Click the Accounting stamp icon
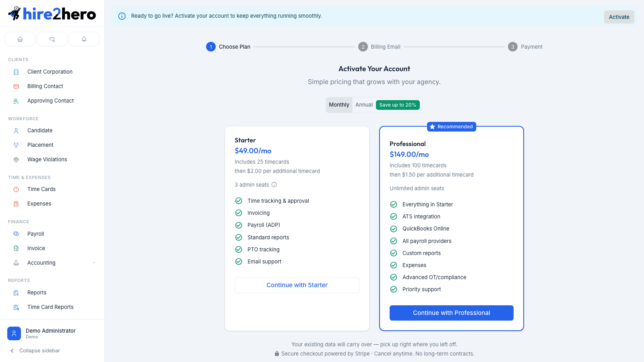 (x=16, y=263)
